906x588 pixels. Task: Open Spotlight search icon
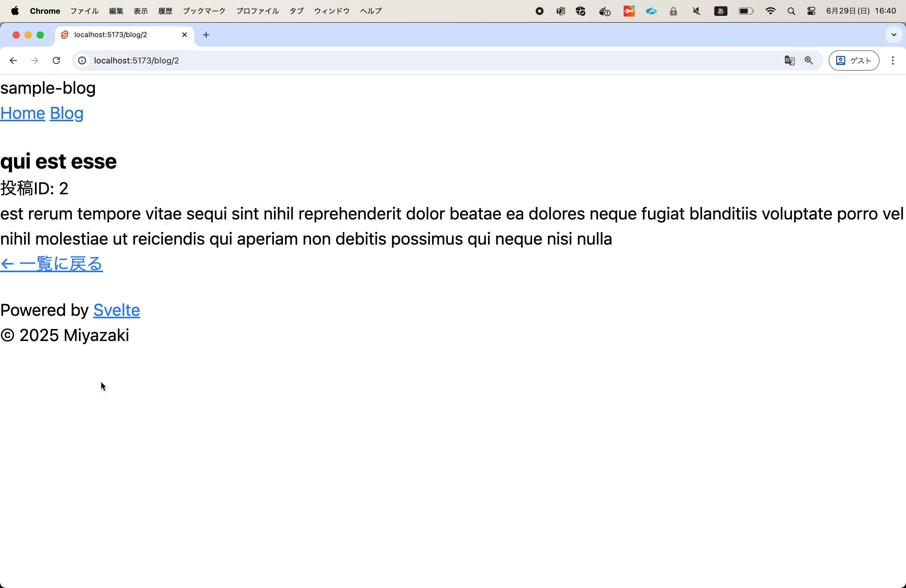791,11
